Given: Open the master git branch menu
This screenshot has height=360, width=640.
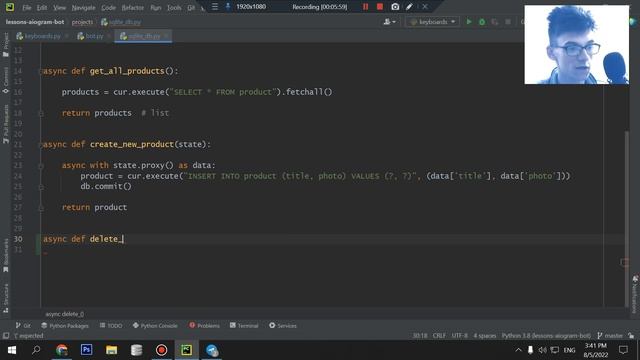Looking at the screenshot, I should click(610, 336).
